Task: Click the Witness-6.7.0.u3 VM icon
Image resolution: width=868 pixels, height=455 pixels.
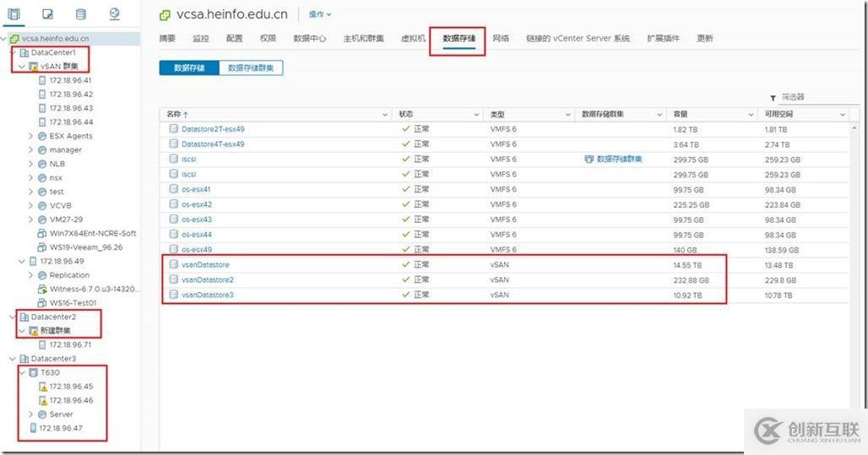Action: [41, 289]
